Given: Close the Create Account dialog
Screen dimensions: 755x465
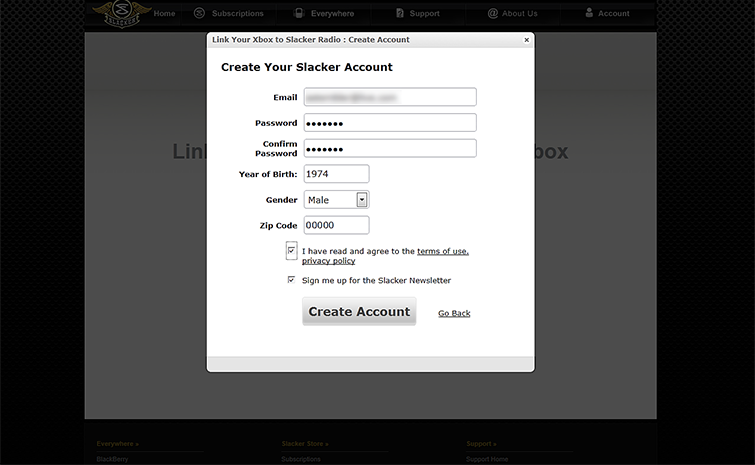Looking at the screenshot, I should [527, 40].
